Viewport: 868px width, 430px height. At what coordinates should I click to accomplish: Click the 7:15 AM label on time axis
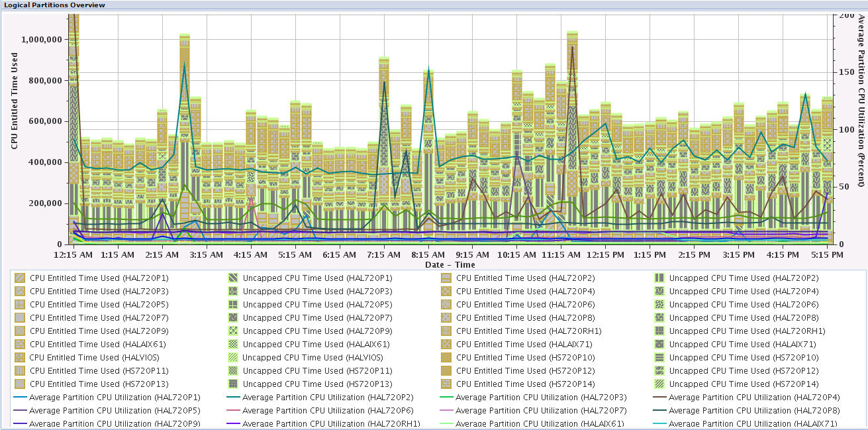pos(384,255)
